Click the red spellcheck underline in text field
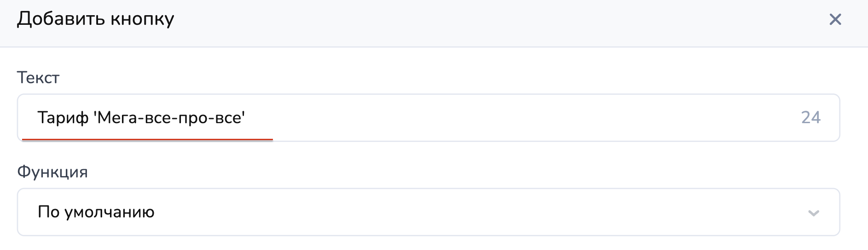The height and width of the screenshot is (250, 868). 147,139
